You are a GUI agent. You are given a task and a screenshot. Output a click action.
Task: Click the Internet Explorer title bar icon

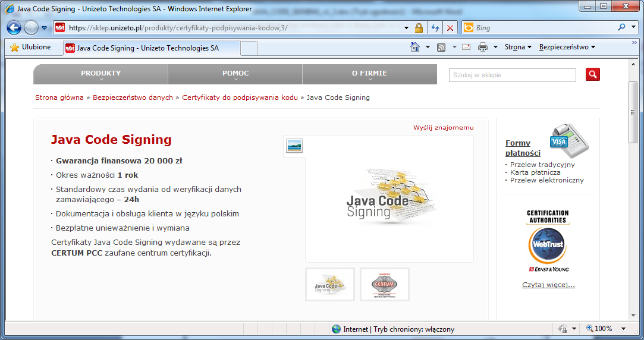point(10,9)
